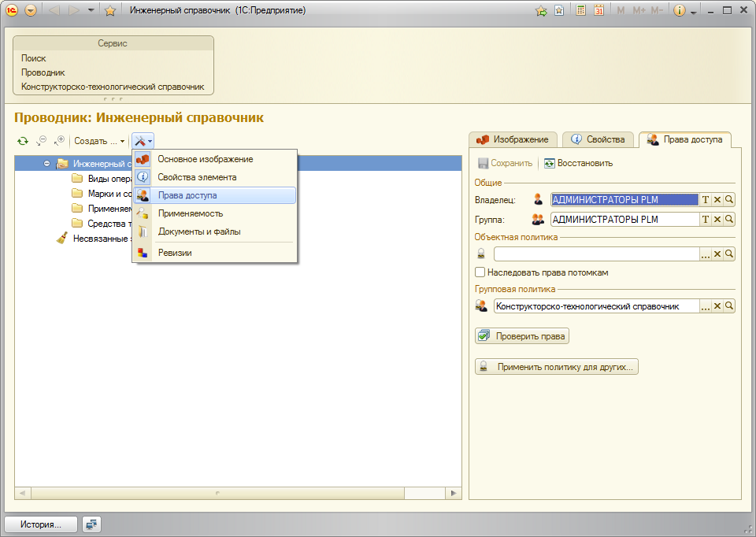Viewport: 756px width, 537px height.
Task: Clear the Владелец field with X icon
Action: (x=717, y=200)
